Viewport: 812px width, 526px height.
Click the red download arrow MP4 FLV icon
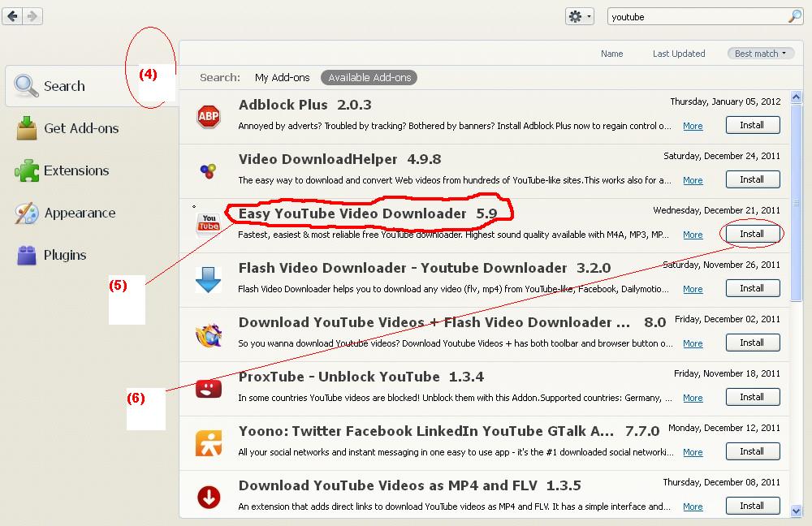coord(209,497)
